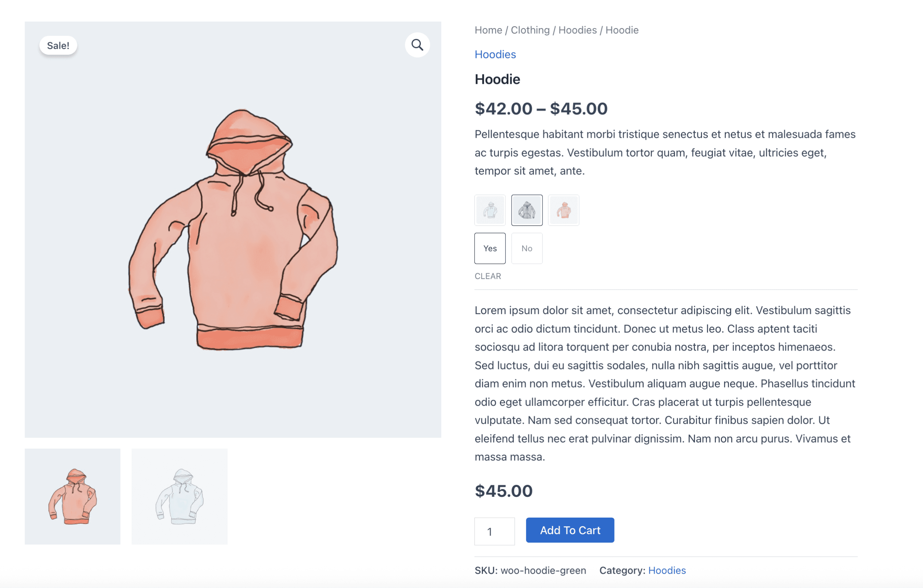Viewport: 923px width, 588px height.
Task: Go to the Hoodies category above the title
Action: (x=495, y=54)
